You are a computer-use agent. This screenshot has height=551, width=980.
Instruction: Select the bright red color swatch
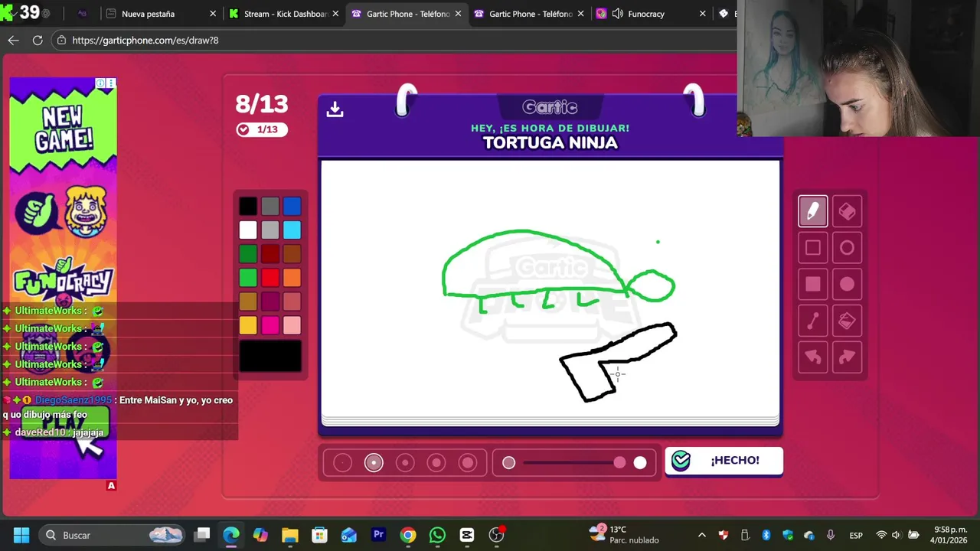click(270, 278)
